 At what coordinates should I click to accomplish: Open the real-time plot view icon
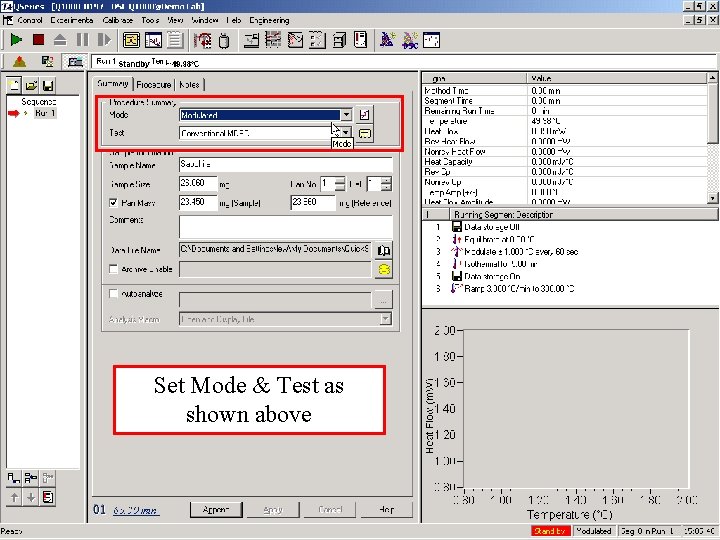pos(153,40)
